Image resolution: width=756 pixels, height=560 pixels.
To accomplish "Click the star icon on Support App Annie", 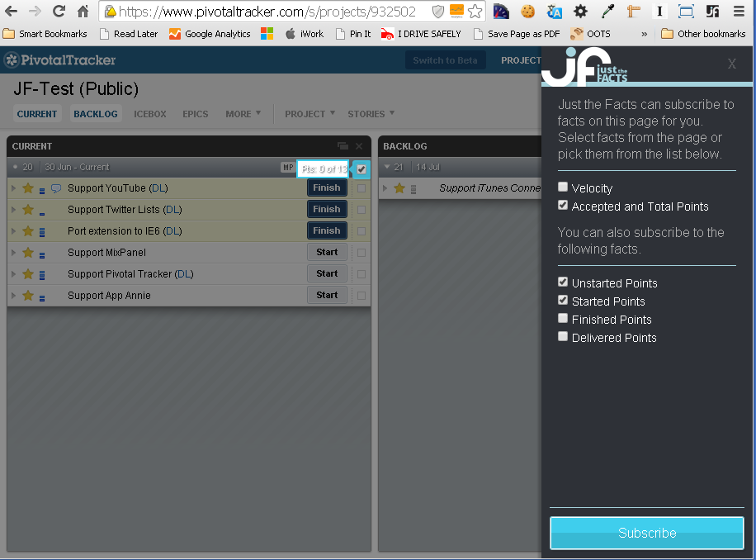I will 28,295.
